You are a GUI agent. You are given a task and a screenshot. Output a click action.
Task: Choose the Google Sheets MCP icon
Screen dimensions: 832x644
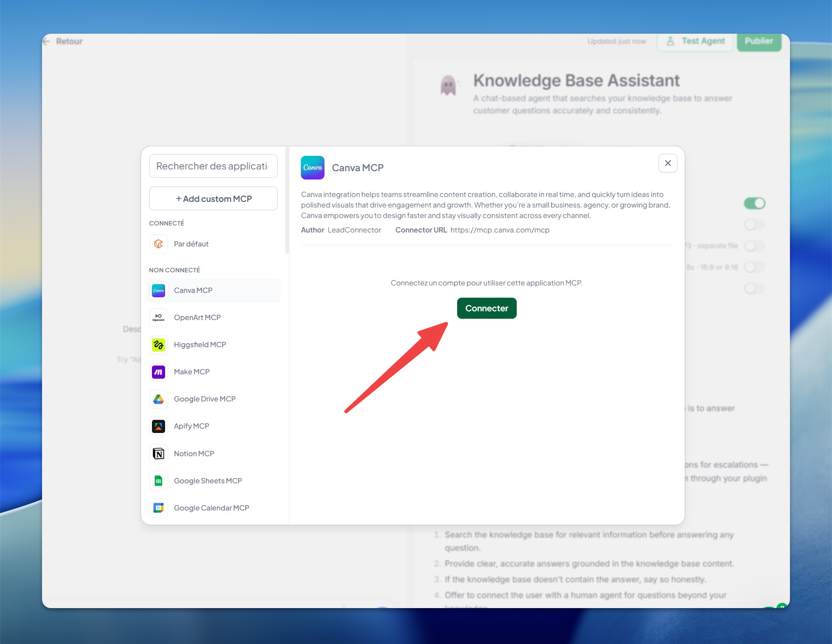pos(159,481)
